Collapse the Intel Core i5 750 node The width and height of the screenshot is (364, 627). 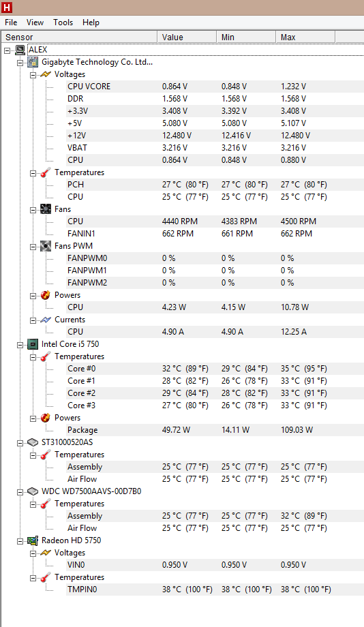(20, 345)
